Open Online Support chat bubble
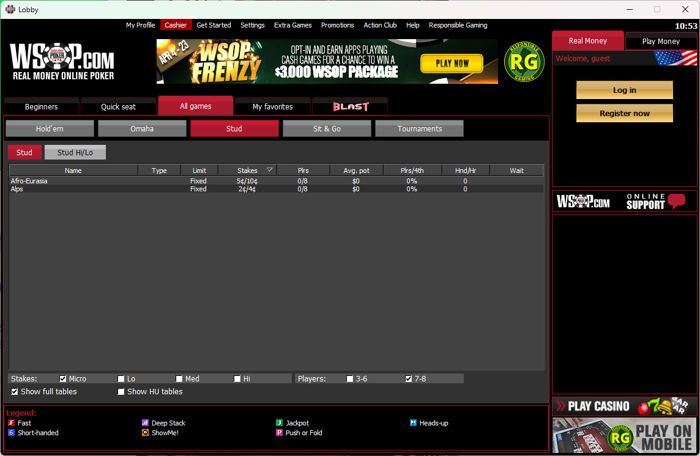 (x=677, y=201)
